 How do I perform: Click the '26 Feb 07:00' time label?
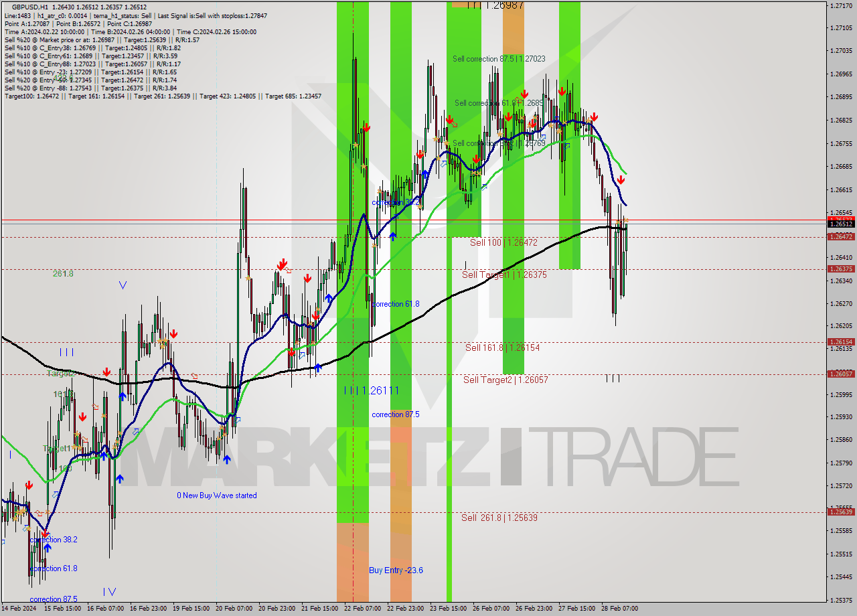tap(491, 609)
